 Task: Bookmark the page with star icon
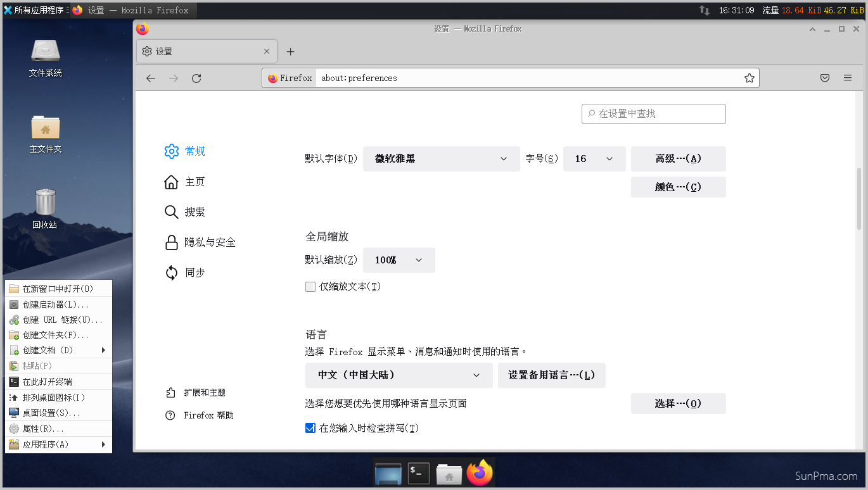pyautogui.click(x=749, y=78)
